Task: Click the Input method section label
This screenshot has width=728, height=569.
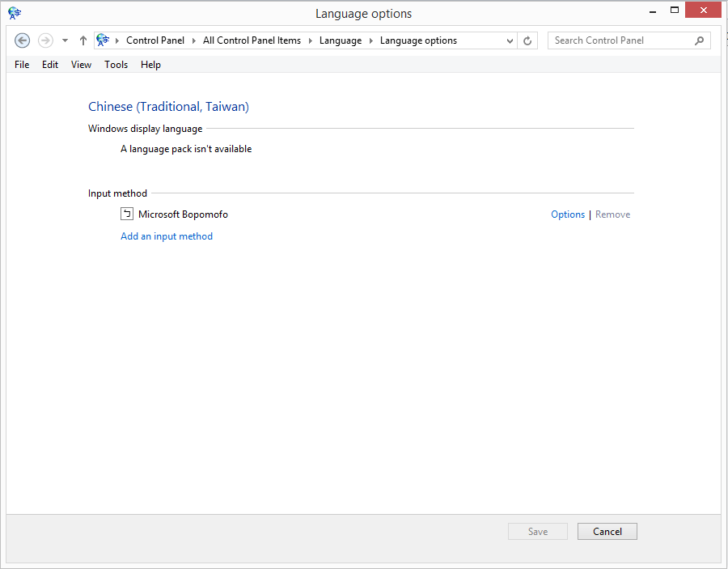Action: click(x=117, y=193)
